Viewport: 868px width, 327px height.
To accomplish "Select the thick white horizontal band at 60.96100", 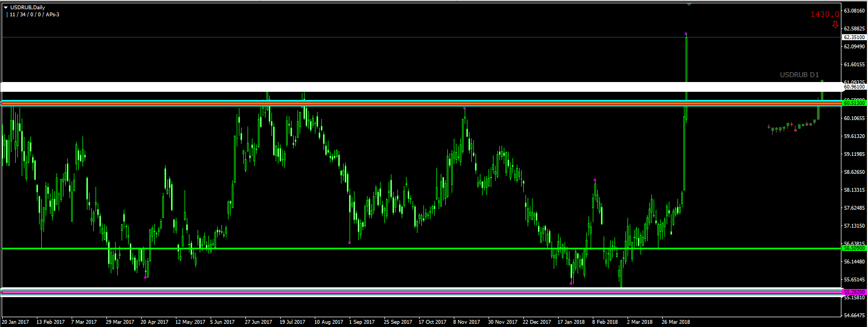I will point(421,87).
